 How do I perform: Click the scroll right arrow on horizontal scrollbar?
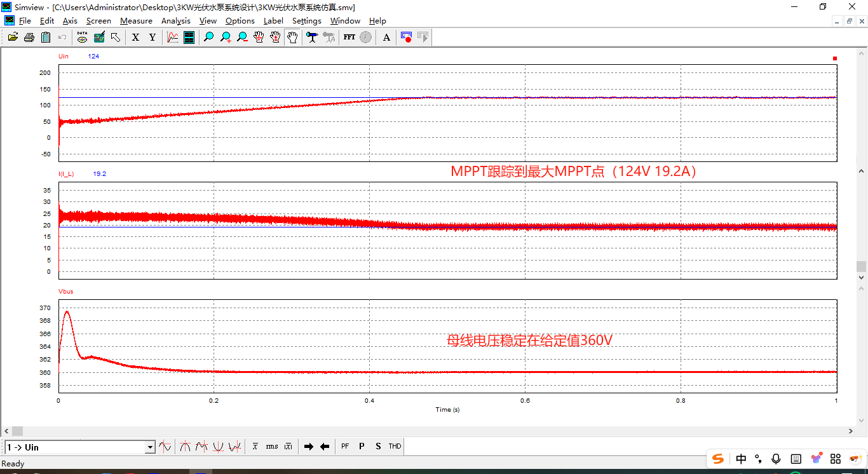click(851, 431)
